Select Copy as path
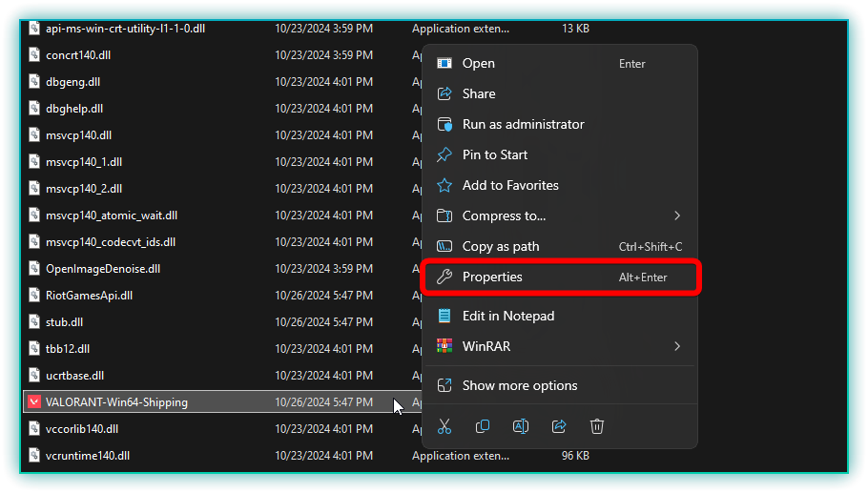Viewport: 868px width, 493px height. (559, 246)
